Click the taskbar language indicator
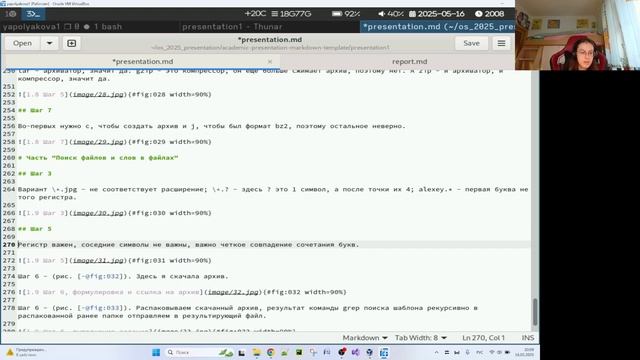The width and height of the screenshot is (640, 360). coord(480,352)
